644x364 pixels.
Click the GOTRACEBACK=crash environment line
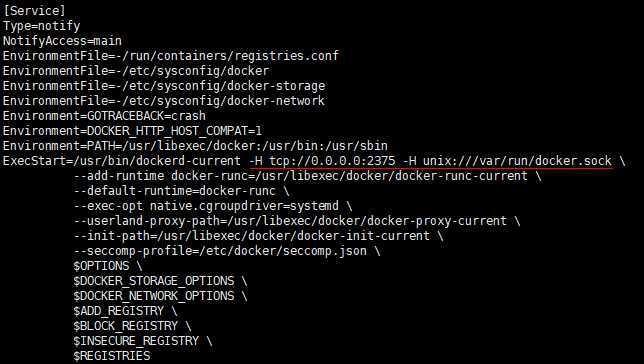tap(104, 116)
